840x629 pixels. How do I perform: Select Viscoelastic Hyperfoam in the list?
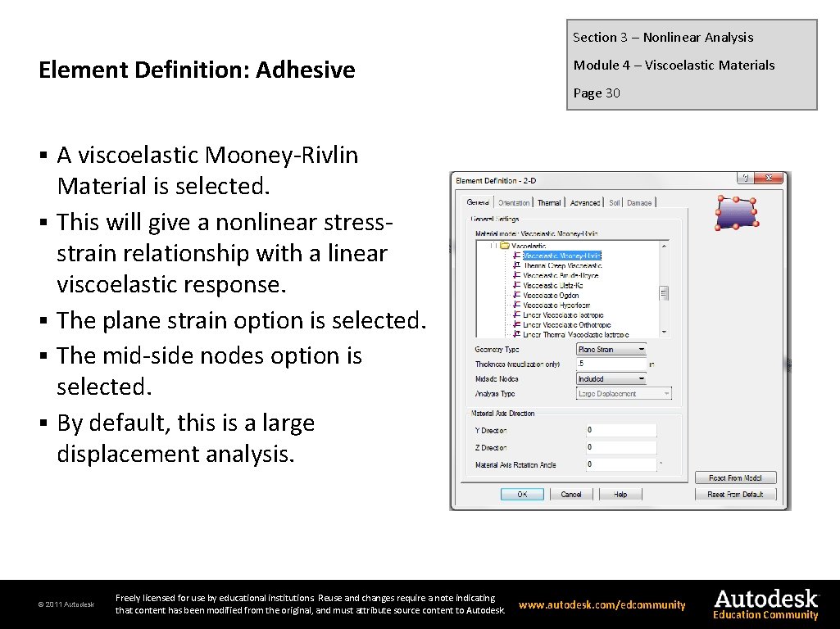click(556, 305)
